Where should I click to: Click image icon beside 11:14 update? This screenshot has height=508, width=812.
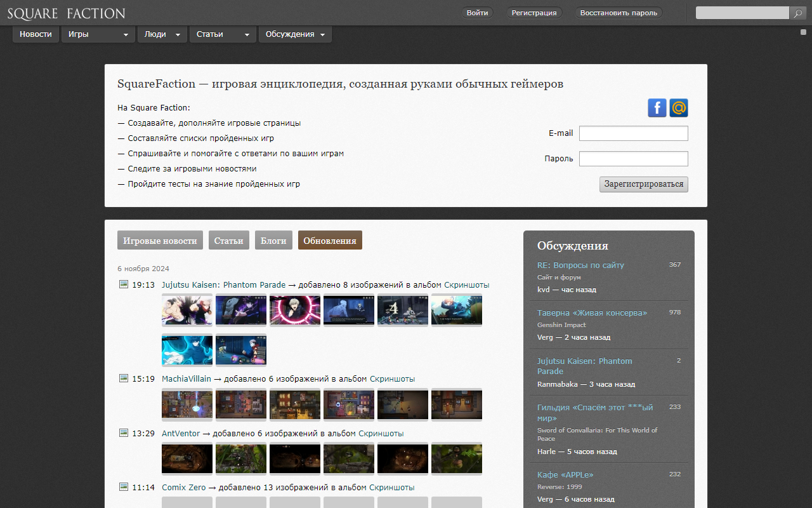pos(124,487)
